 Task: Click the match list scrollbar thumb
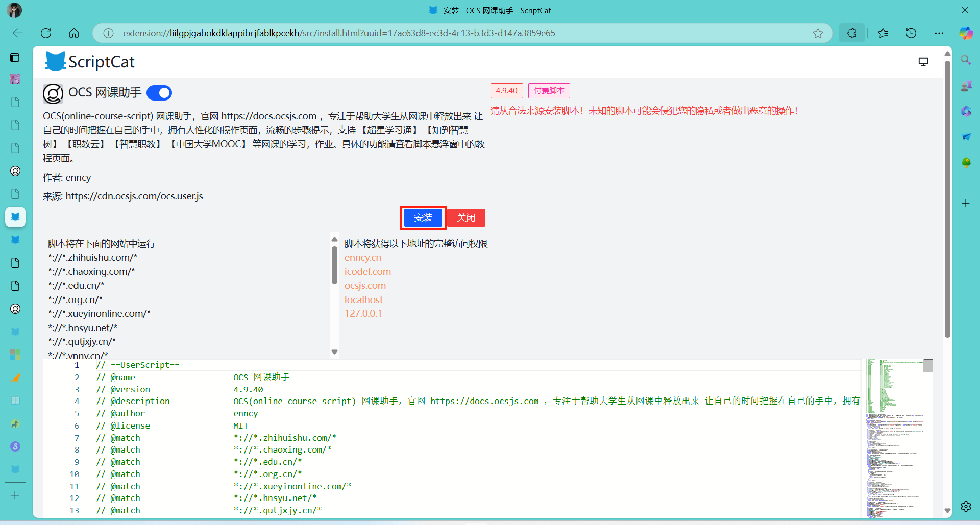pos(335,265)
